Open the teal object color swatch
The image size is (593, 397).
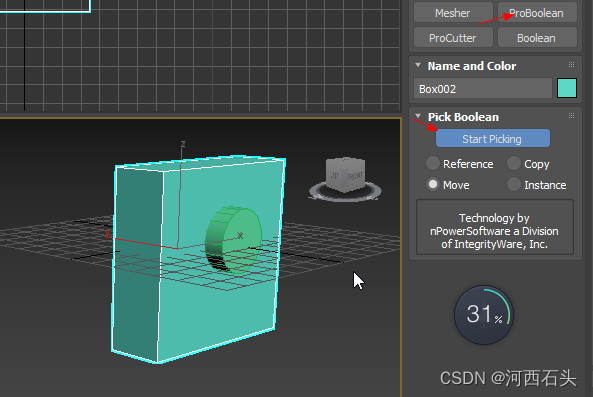[567, 88]
